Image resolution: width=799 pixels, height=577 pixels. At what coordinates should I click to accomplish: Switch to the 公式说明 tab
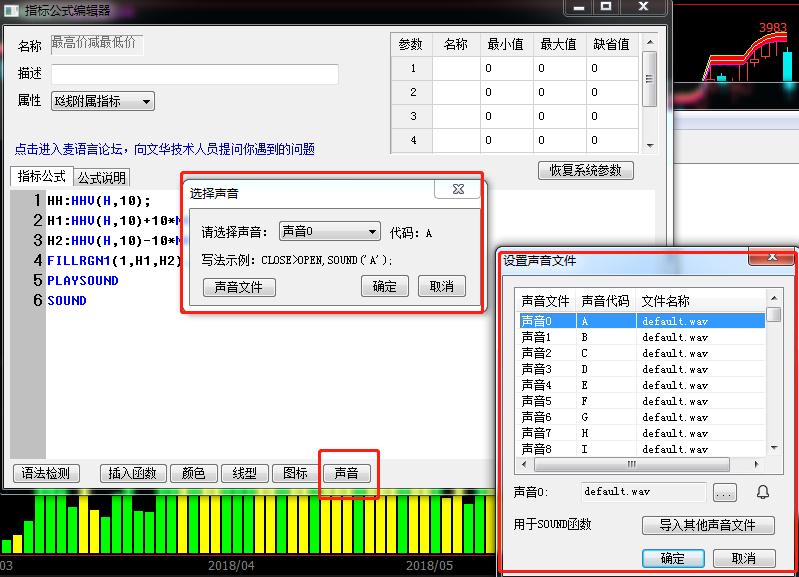pyautogui.click(x=102, y=178)
